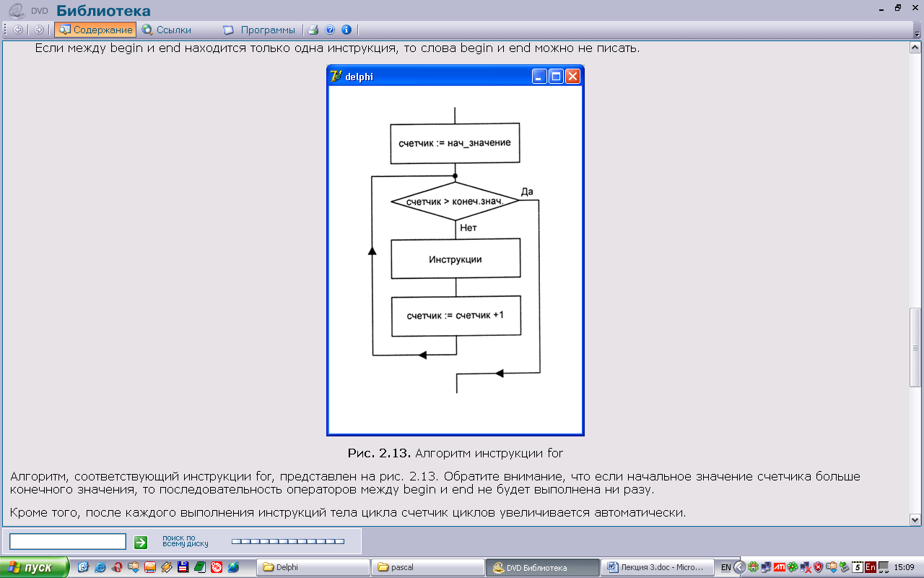Click the red En tray icon
Viewport: 924px width, 578px height.
point(871,567)
